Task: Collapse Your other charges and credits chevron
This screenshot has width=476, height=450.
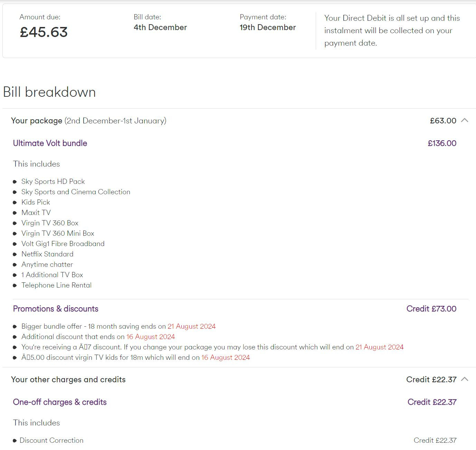Action: (x=465, y=379)
